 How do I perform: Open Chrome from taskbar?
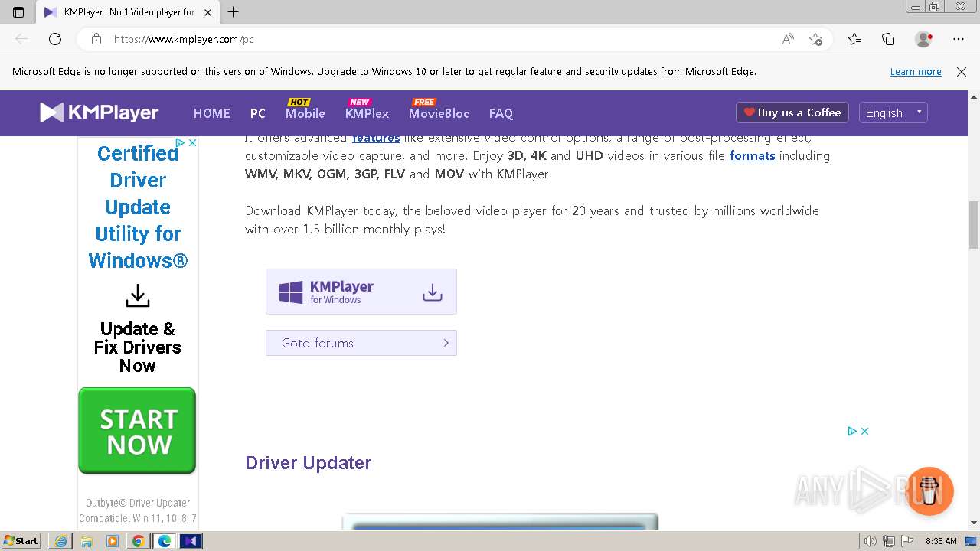[139, 541]
